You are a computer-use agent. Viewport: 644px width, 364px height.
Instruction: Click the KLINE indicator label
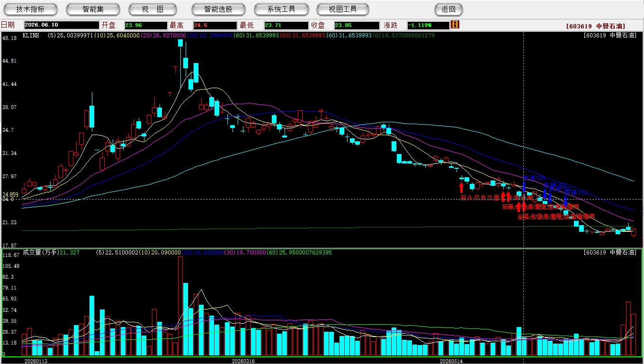(31, 35)
